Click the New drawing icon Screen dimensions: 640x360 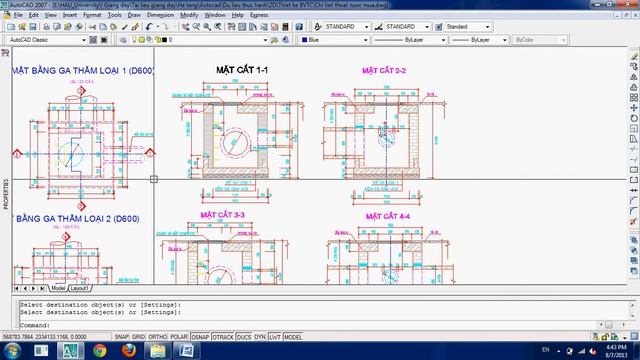pos(11,27)
